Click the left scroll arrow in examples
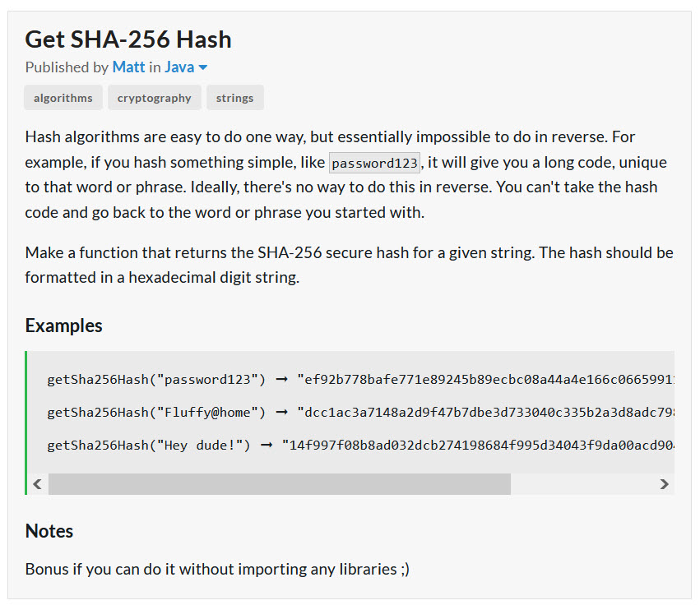The image size is (700, 605). click(38, 484)
